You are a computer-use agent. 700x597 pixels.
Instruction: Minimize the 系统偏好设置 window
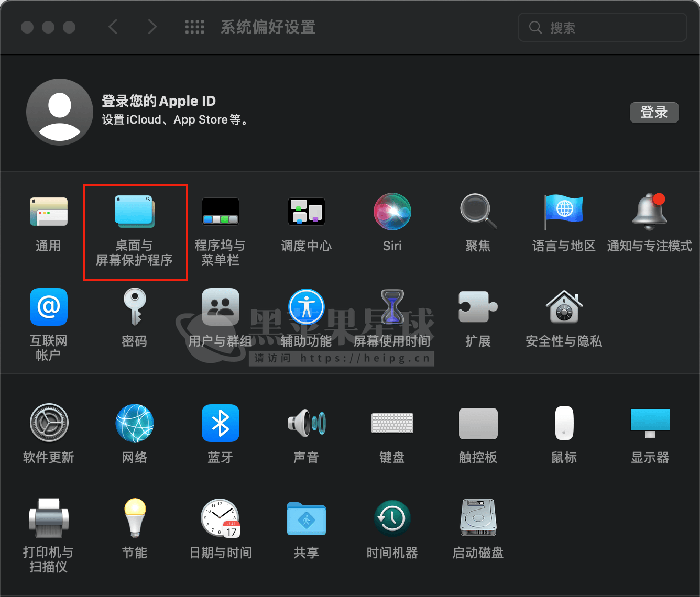(x=48, y=27)
